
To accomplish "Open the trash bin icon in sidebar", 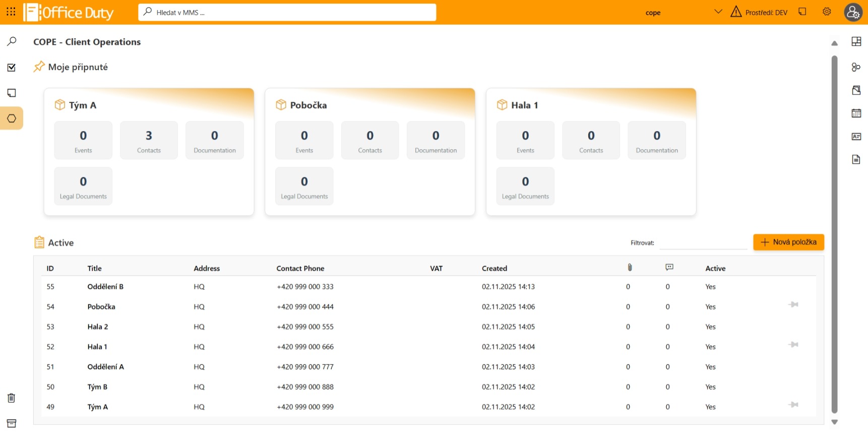I will 12,398.
